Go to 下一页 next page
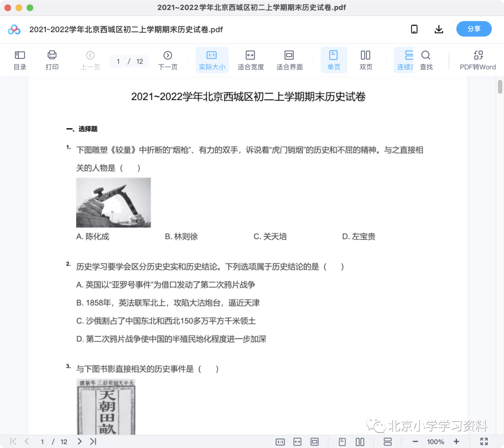The width and height of the screenshot is (504, 448). point(168,60)
